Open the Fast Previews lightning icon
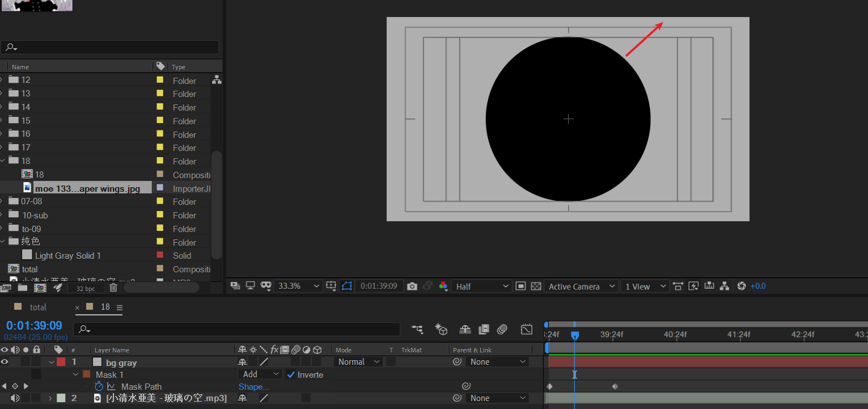Viewport: 868px width, 409px height. (693, 286)
